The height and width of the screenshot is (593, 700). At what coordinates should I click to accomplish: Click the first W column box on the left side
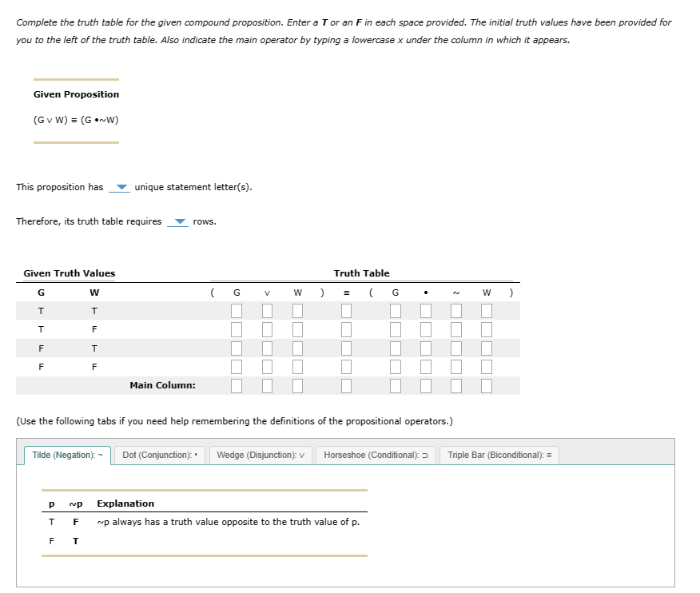(x=297, y=310)
